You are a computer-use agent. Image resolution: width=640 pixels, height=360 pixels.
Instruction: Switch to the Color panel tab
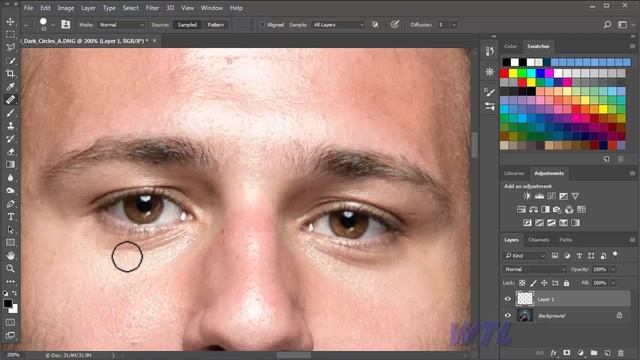(x=510, y=46)
